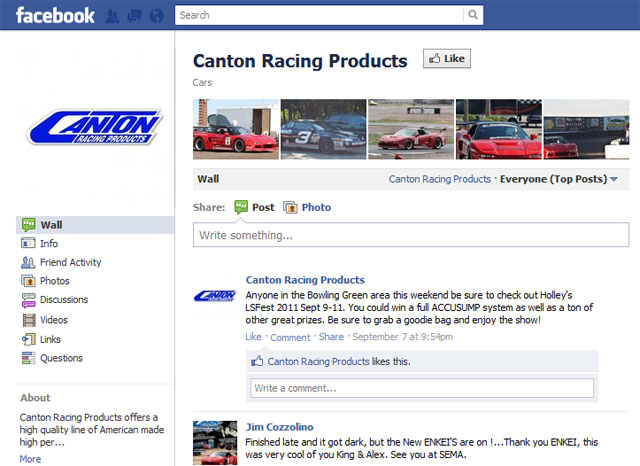
Task: Like the Canton Racing Products page
Action: coord(447,59)
